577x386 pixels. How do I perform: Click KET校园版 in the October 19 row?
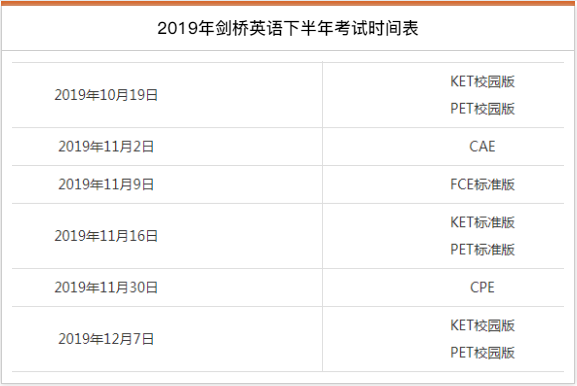[x=482, y=81]
